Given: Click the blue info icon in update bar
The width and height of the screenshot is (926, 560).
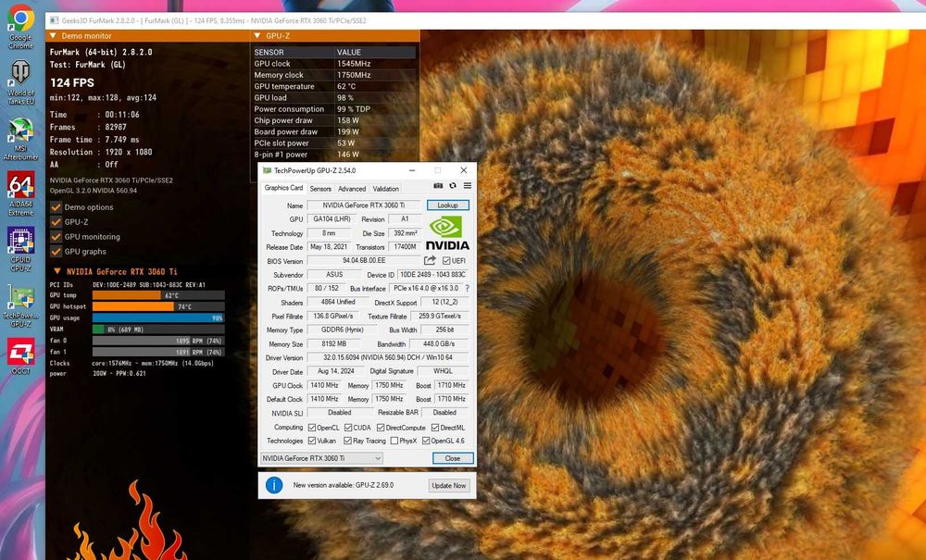Looking at the screenshot, I should [x=274, y=485].
